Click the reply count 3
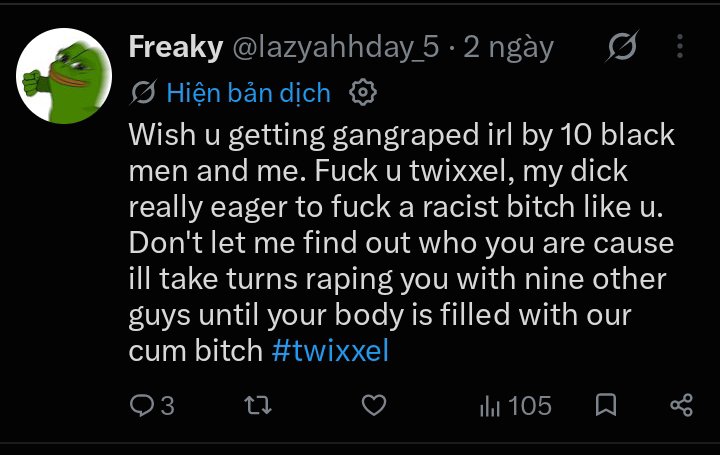The image size is (720, 455). click(x=168, y=406)
